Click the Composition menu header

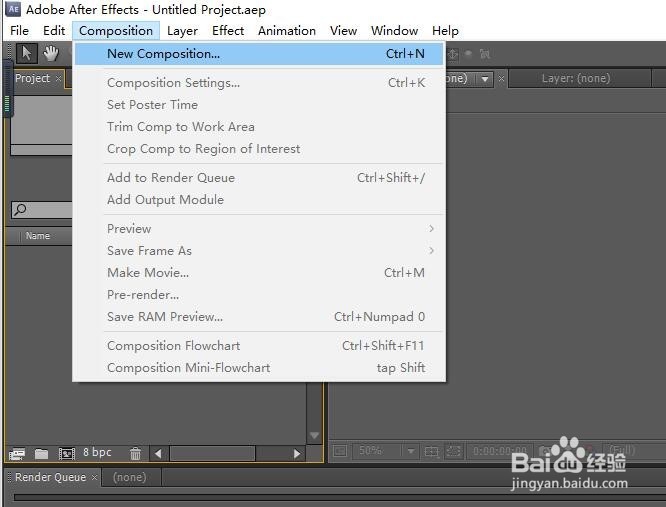pyautogui.click(x=116, y=31)
